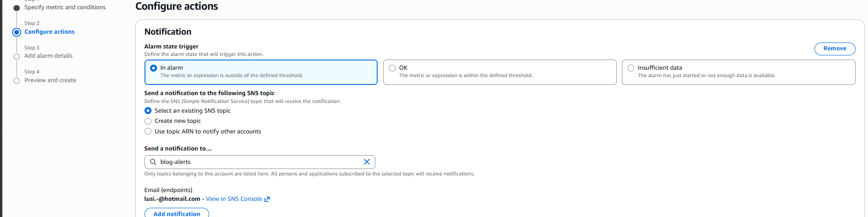The height and width of the screenshot is (217, 868).
Task: Jump to the Preview and create step
Action: (x=50, y=80)
